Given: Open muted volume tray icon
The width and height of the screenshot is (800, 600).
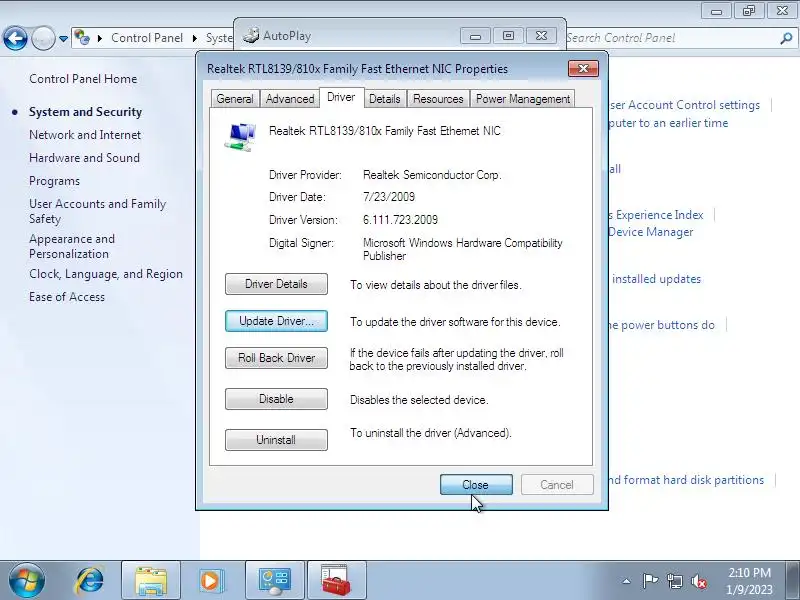Looking at the screenshot, I should 698,581.
